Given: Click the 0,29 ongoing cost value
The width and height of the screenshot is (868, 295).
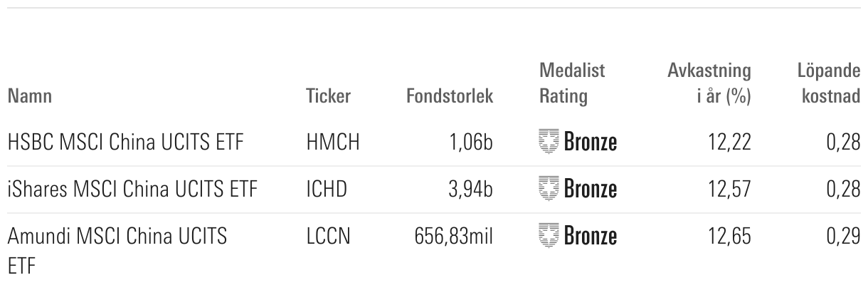Looking at the screenshot, I should point(845,236).
